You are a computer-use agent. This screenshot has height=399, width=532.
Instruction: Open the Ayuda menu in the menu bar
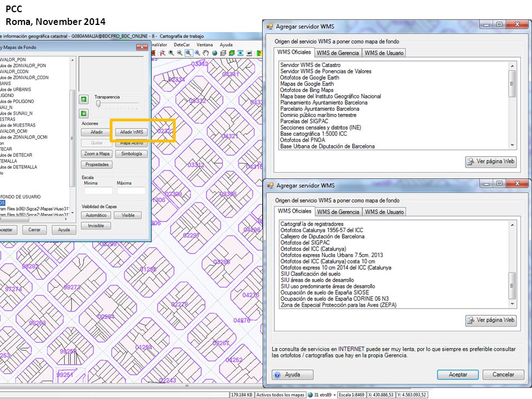click(x=226, y=45)
